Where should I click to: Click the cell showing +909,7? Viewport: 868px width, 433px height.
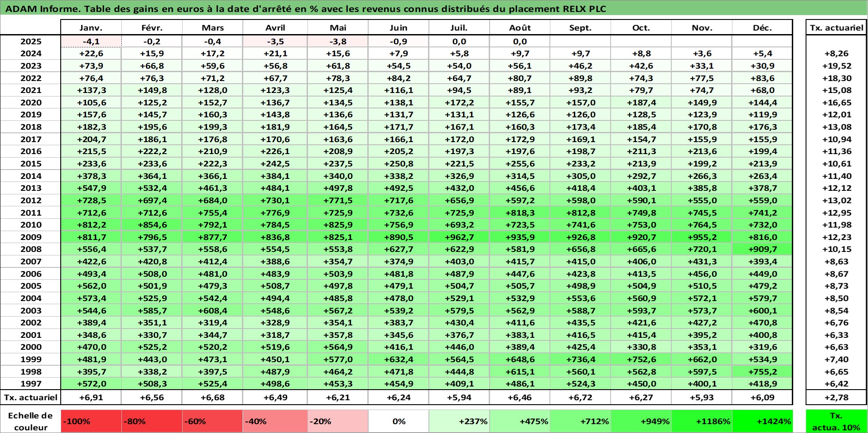[x=762, y=249]
